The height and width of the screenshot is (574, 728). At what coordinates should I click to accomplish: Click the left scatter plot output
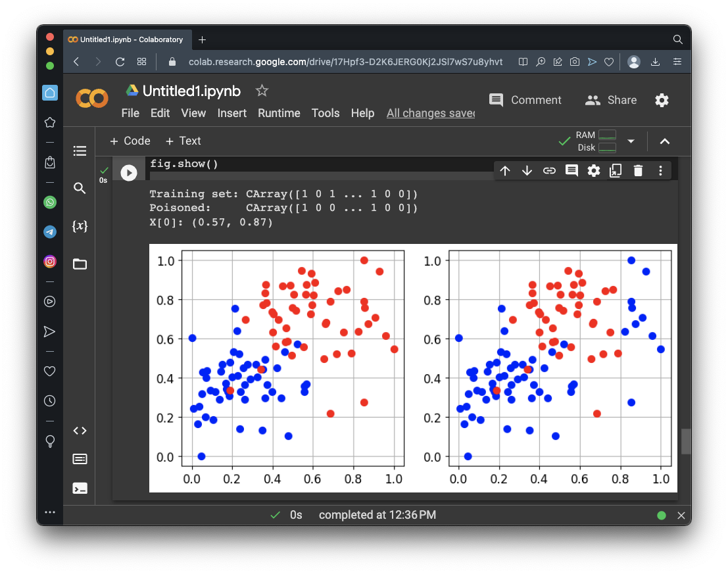click(x=293, y=358)
